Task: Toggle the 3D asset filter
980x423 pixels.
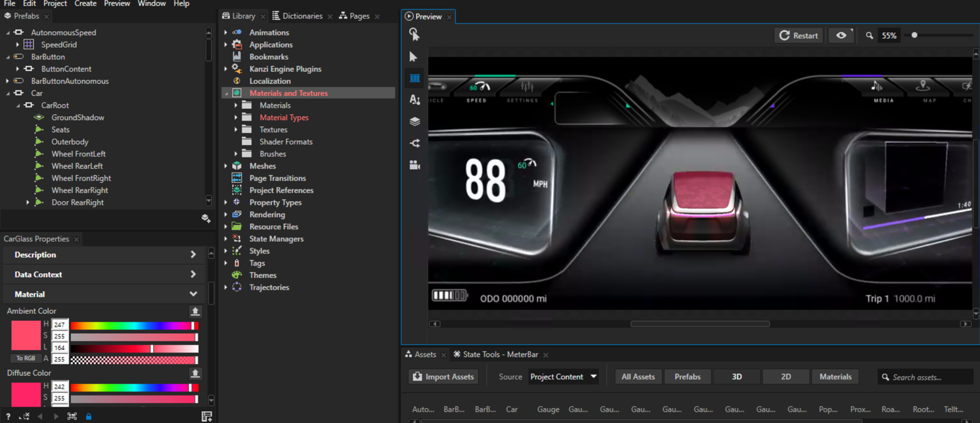Action: 736,377
